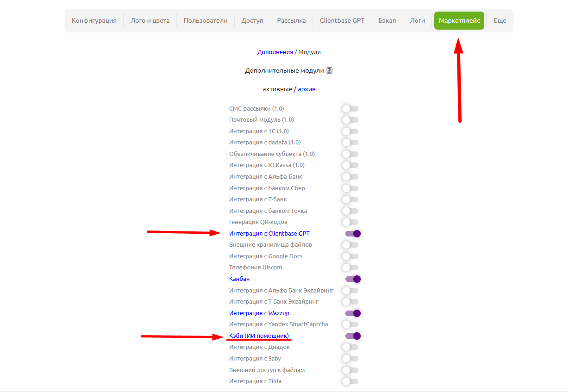This screenshot has height=392, width=569.
Task: Open the Бэкап tab
Action: pos(387,21)
